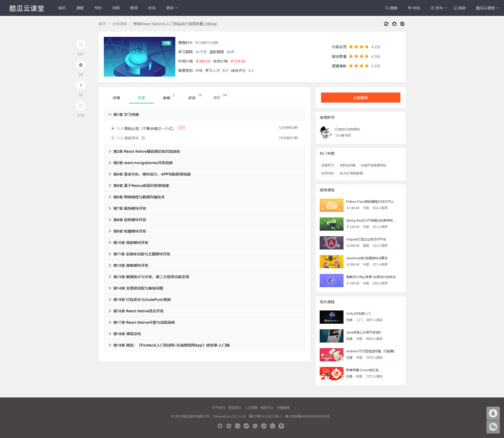The image size is (504, 438).
Task: Open 专栏 in the top navigation
Action: (x=98, y=8)
